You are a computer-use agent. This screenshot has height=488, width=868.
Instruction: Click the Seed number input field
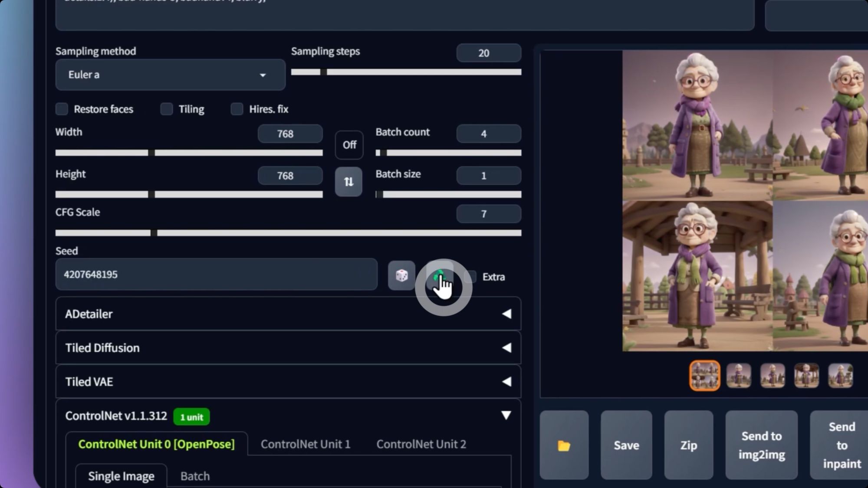tap(216, 274)
